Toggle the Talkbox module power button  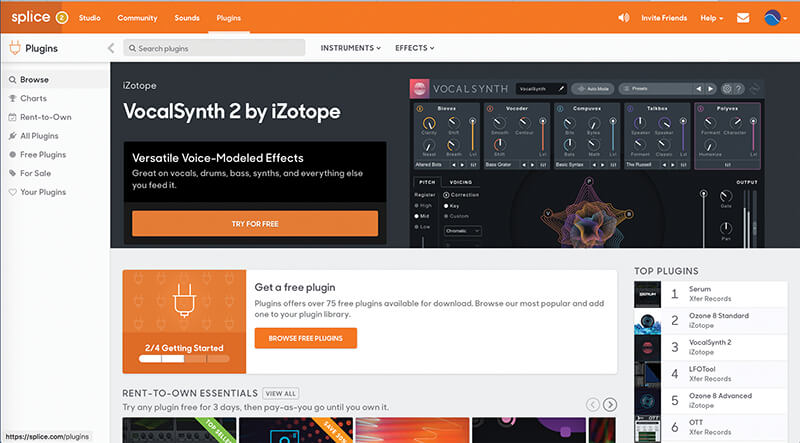click(x=630, y=109)
